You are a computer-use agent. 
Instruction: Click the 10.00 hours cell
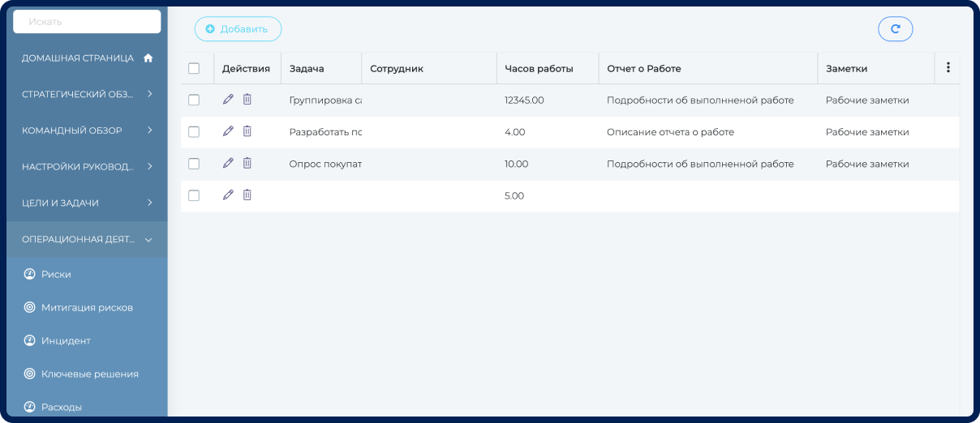click(x=547, y=163)
